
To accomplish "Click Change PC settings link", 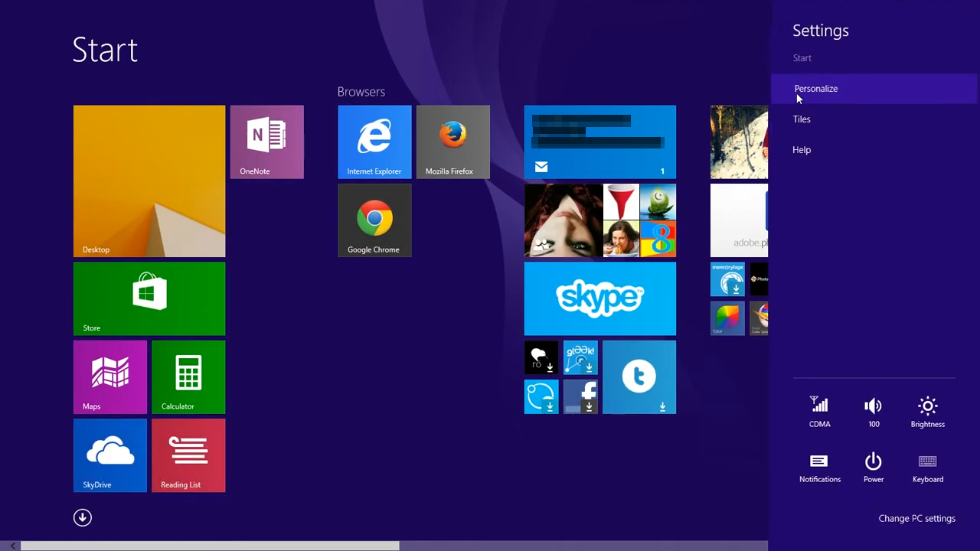I will (x=916, y=519).
